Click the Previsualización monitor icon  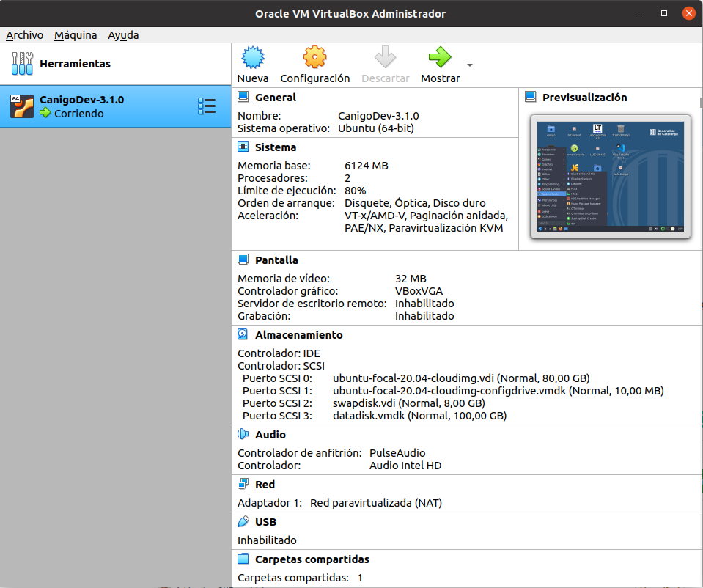click(x=531, y=97)
